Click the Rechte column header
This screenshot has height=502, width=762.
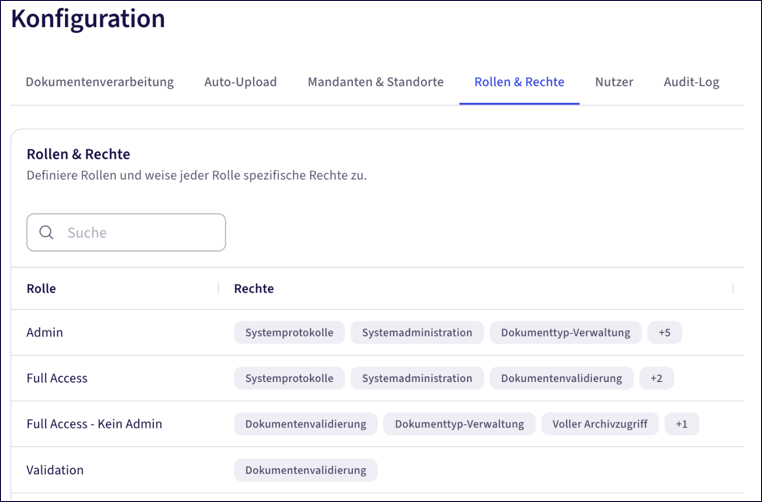click(x=254, y=288)
